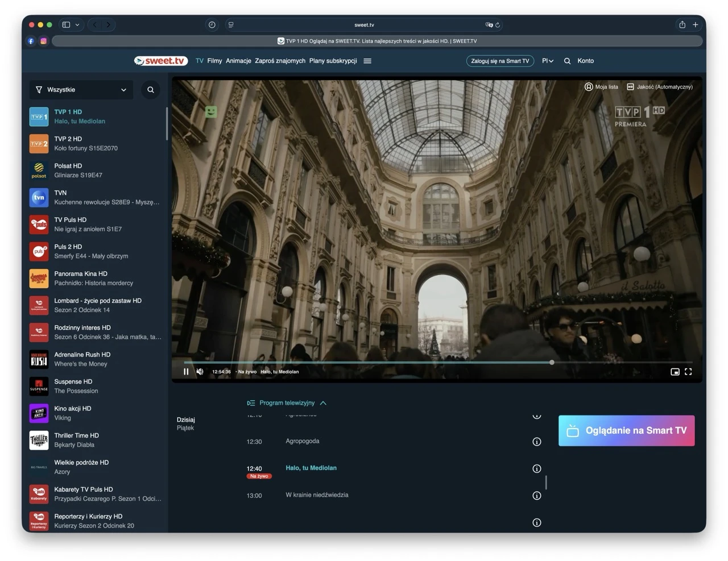Click the Oglądanie na Smart TV button
This screenshot has width=728, height=561.
pos(626,431)
